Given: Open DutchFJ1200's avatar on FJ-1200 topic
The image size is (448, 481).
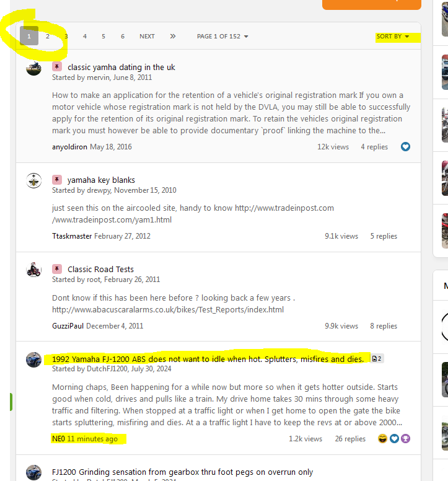Looking at the screenshot, I should [x=33, y=360].
